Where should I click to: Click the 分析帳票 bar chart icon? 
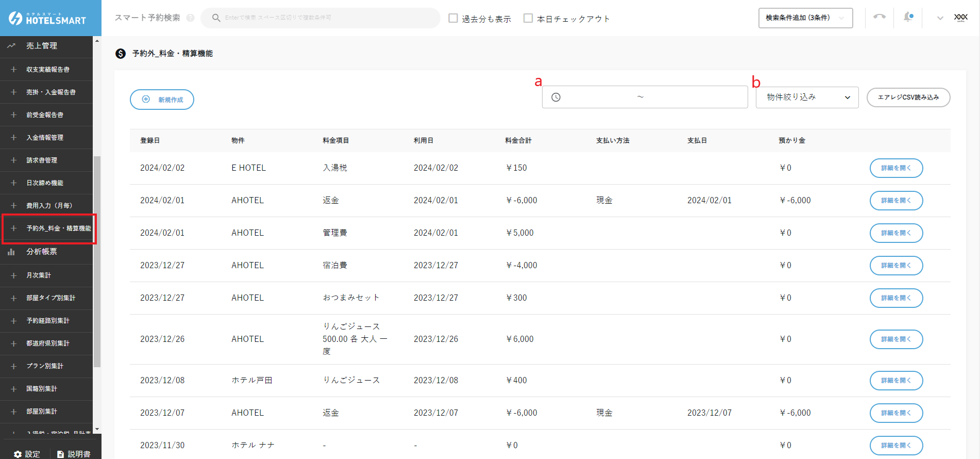[11, 252]
